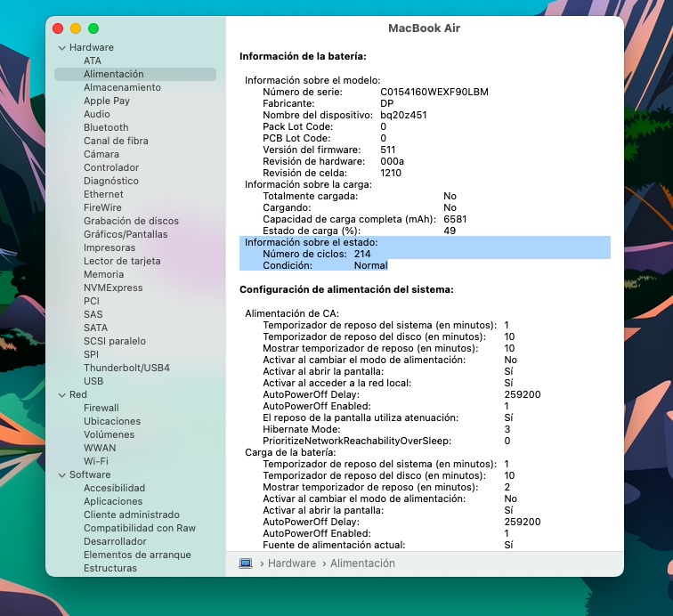
Task: Click the MacBook Air window title
Action: 424,28
